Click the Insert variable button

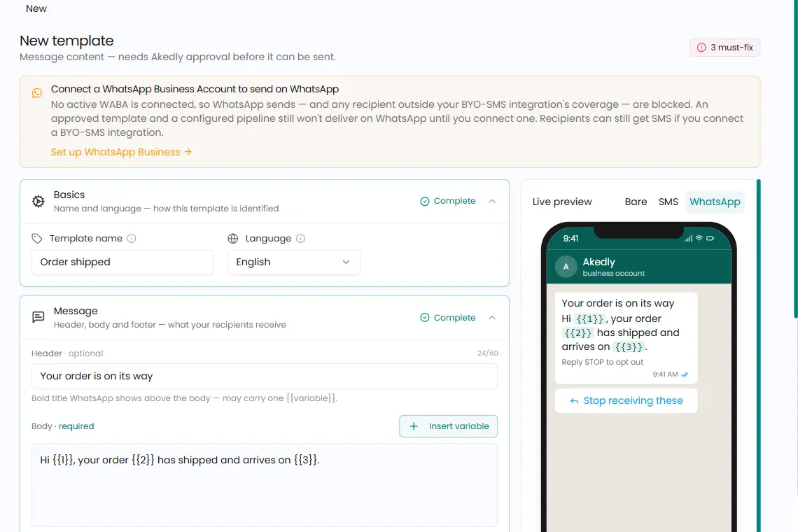pyautogui.click(x=449, y=426)
